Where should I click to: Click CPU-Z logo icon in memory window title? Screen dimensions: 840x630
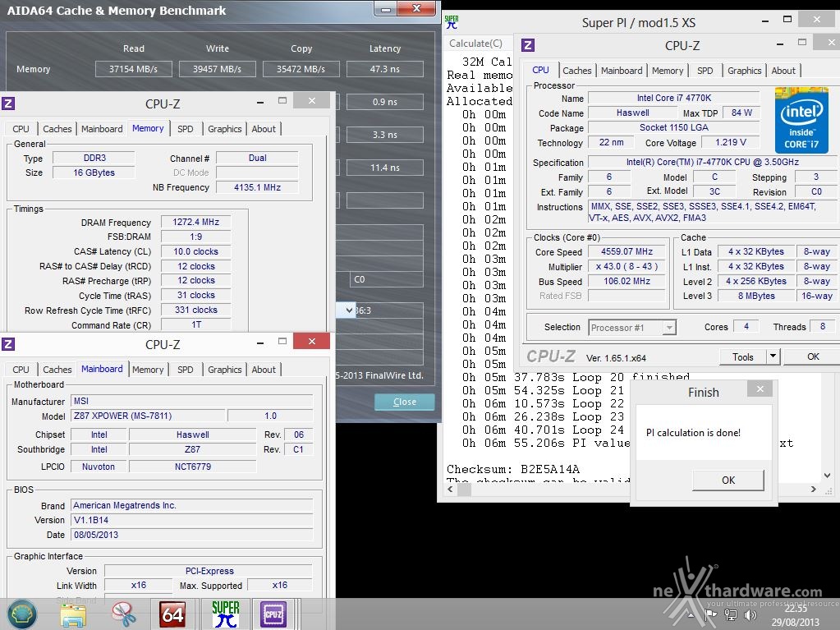pyautogui.click(x=8, y=103)
